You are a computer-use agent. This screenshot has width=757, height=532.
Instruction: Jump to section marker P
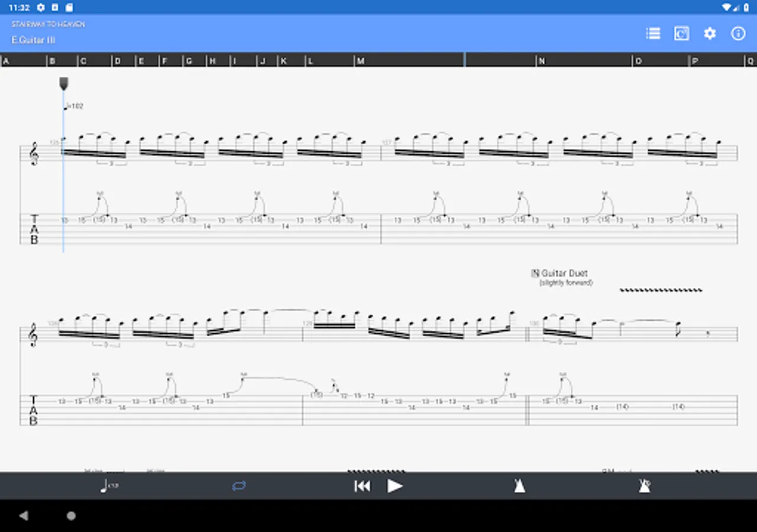click(695, 61)
